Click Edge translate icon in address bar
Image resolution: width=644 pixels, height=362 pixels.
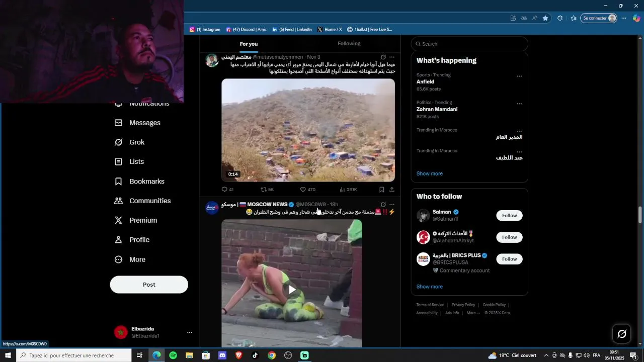(x=524, y=18)
